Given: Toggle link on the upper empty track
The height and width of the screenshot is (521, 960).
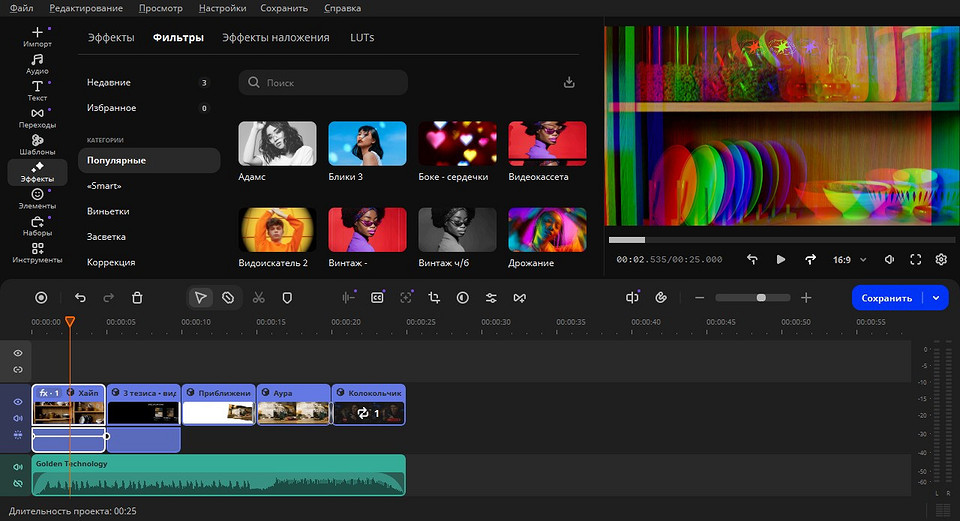Looking at the screenshot, I should coord(18,370).
